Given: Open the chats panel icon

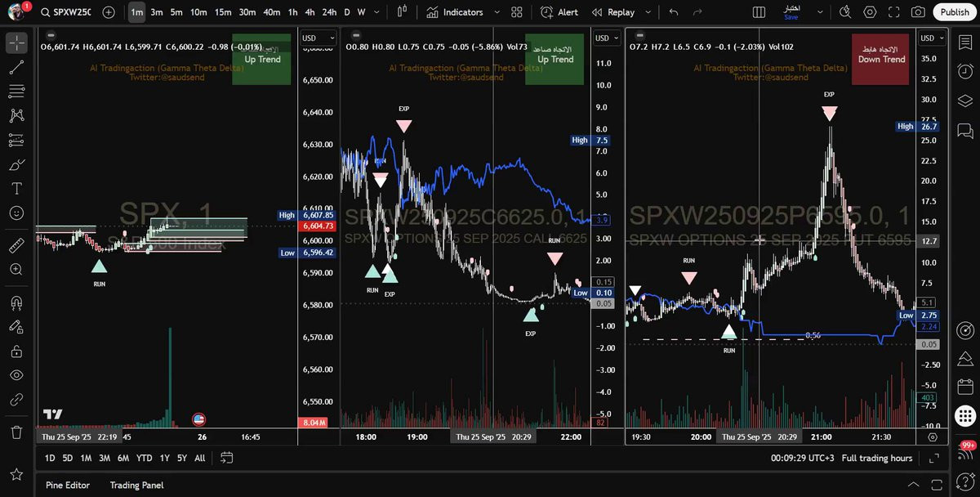Looking at the screenshot, I should (x=964, y=129).
